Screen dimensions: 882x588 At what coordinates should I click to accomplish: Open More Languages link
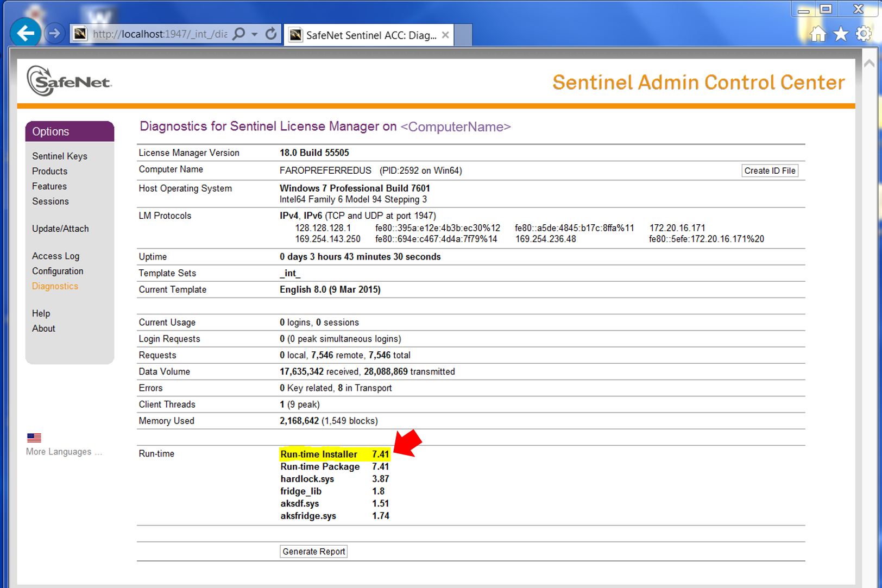(64, 452)
